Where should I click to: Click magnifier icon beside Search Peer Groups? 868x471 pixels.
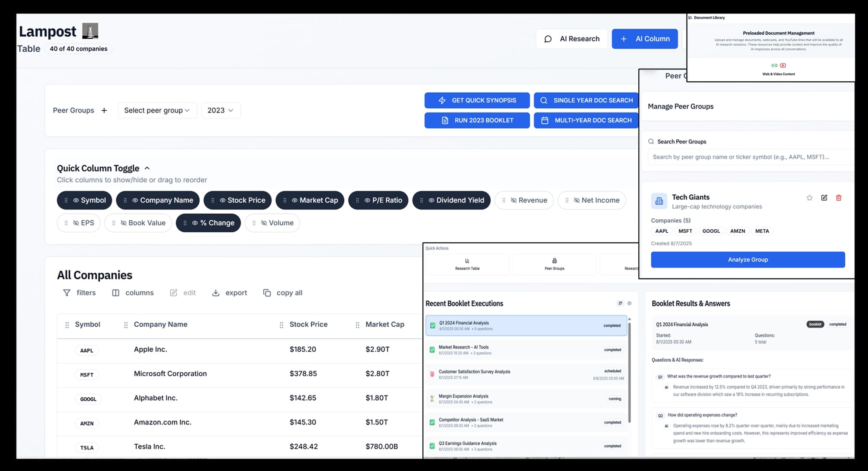651,141
